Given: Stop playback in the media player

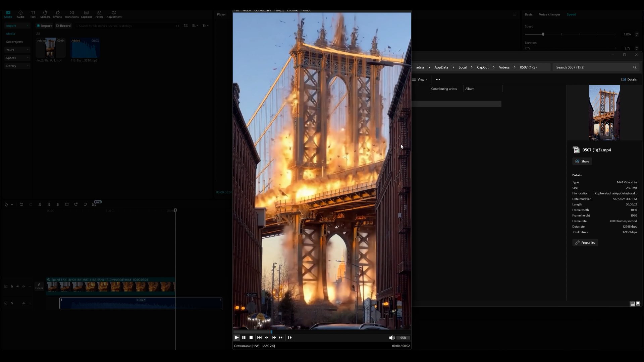Looking at the screenshot, I should [x=251, y=338].
